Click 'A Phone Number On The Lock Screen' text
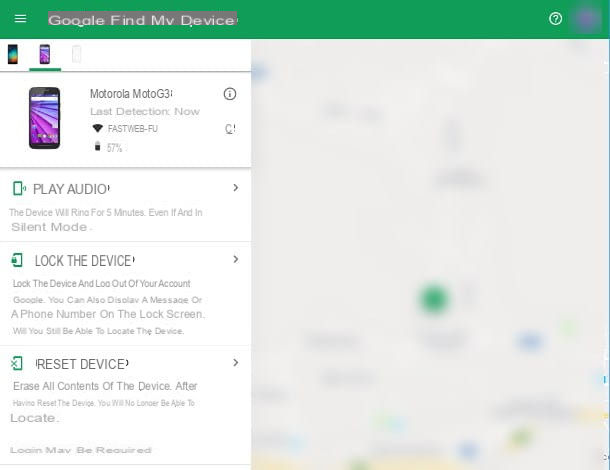This screenshot has width=610, height=470. coord(107,314)
